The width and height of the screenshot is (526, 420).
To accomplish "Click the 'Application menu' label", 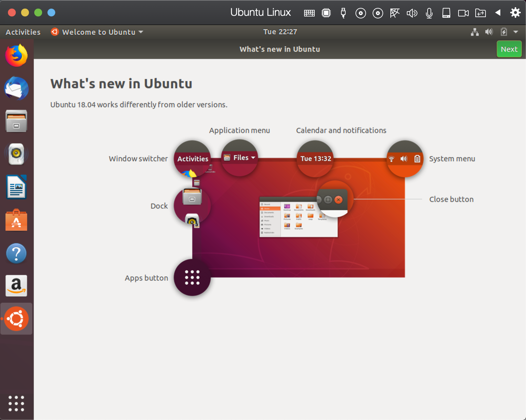I will [239, 130].
